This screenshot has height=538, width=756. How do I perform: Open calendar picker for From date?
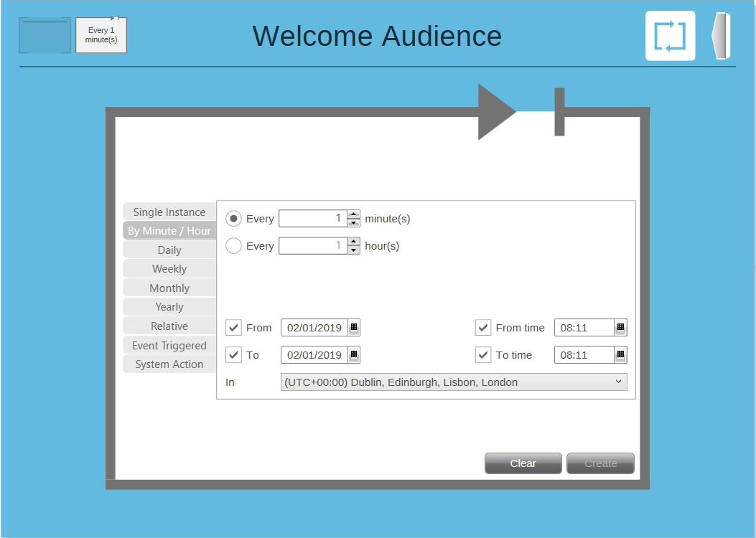(354, 328)
